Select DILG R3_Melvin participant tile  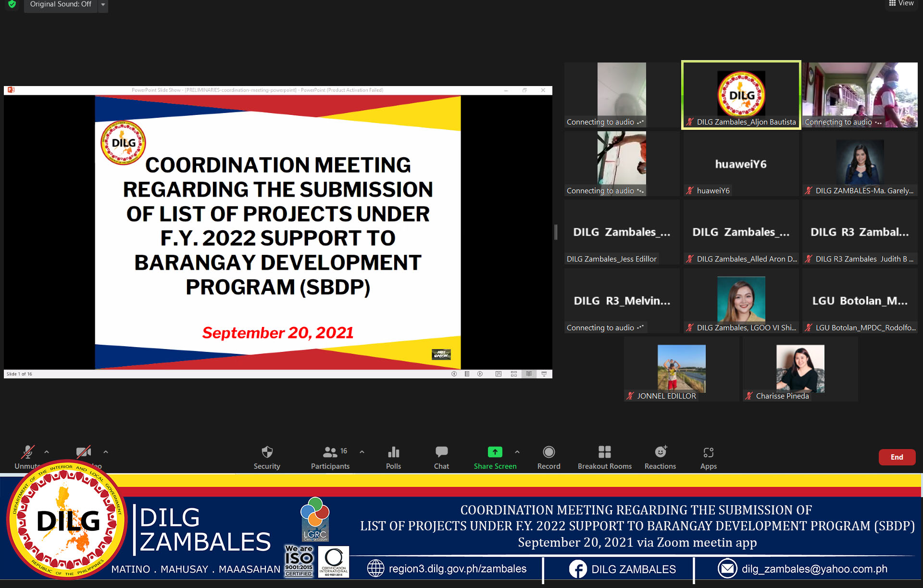[x=622, y=300]
